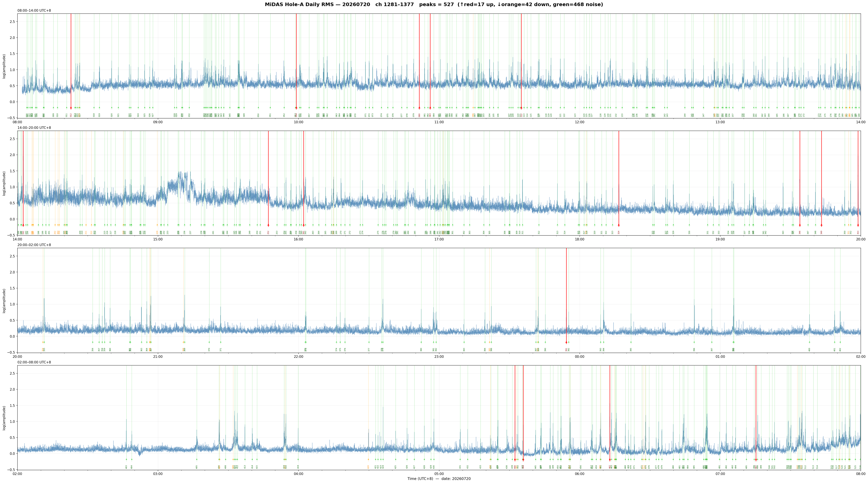
Task: Click the "14:00–20:00 UTC+8" panel heading
Action: point(34,128)
